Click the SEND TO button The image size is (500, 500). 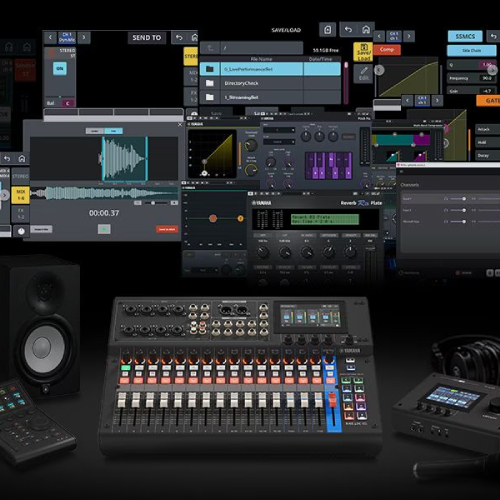pyautogui.click(x=147, y=38)
